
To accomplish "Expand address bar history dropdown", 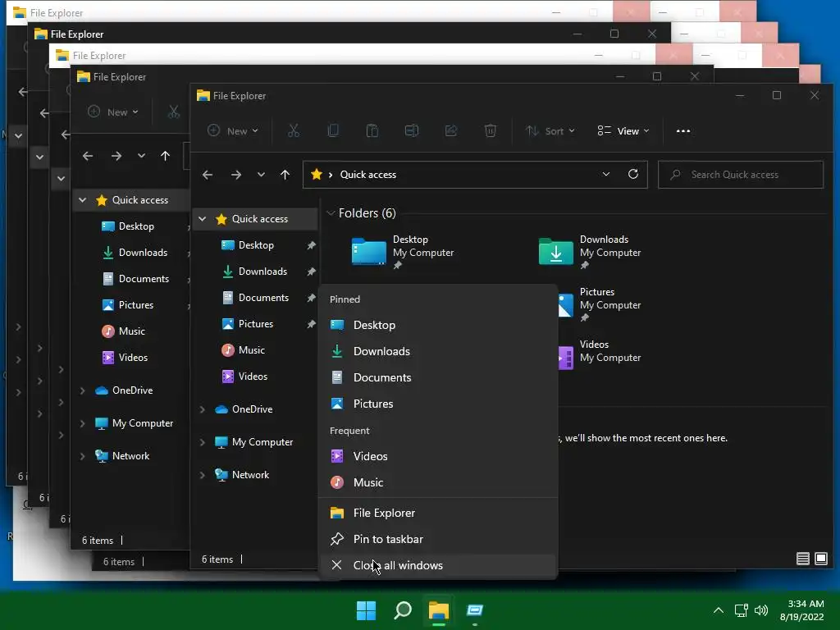I will (606, 174).
